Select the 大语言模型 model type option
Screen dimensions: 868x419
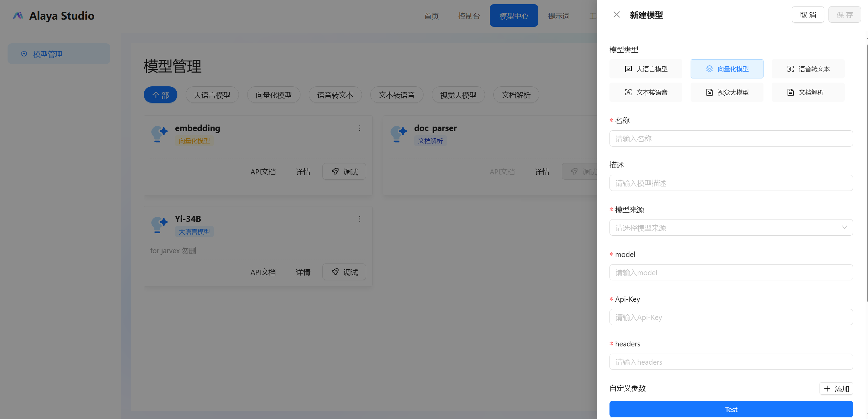(x=646, y=69)
